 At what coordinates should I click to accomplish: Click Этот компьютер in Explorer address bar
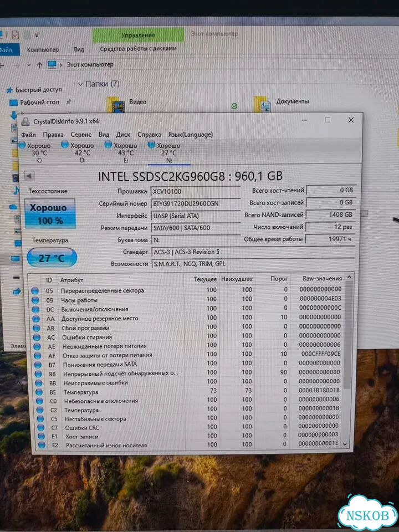[x=90, y=64]
